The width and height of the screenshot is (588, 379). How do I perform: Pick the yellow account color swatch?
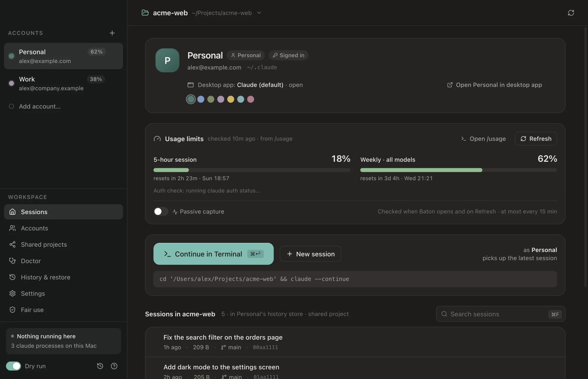click(x=231, y=99)
